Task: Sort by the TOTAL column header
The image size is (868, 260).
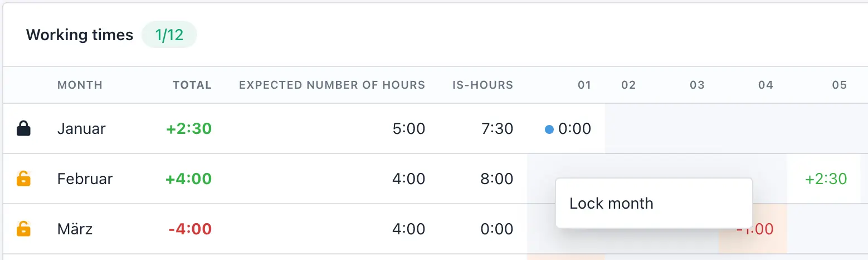Action: coord(192,85)
